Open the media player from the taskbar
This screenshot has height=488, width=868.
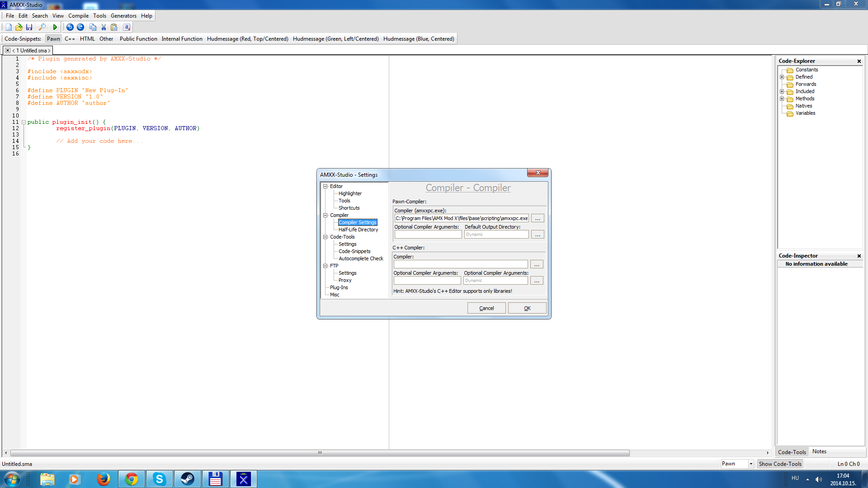pos(75,479)
